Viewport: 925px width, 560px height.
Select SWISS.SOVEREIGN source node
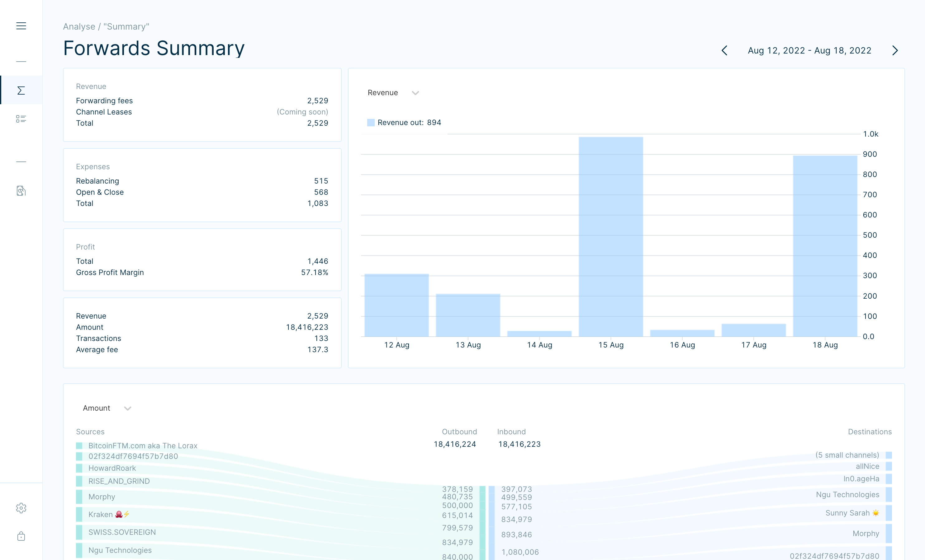point(122,532)
